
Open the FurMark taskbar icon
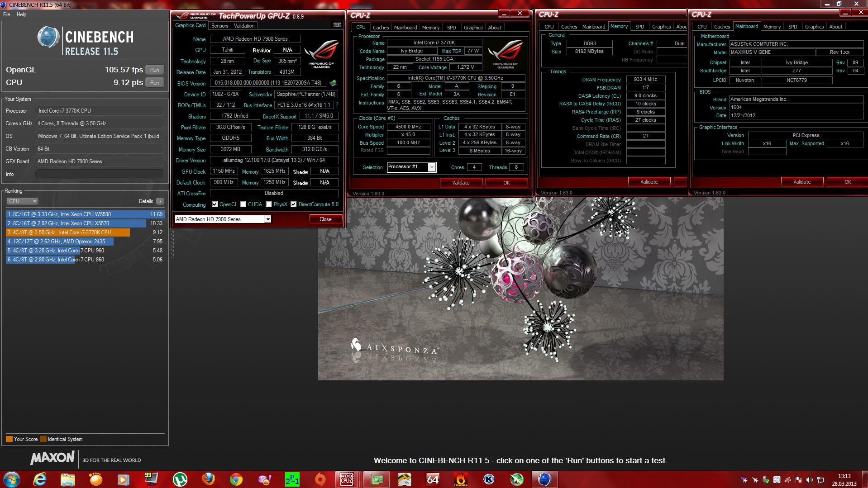(x=461, y=479)
